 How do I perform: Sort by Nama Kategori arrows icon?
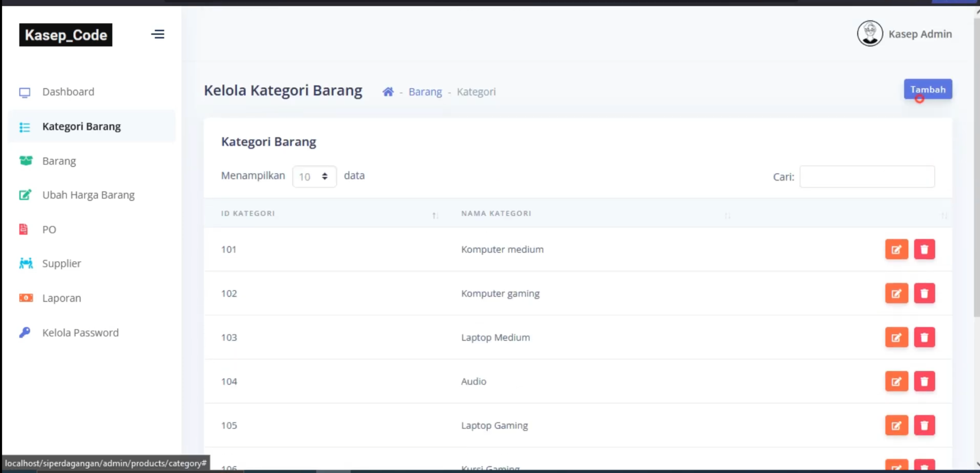click(x=728, y=216)
